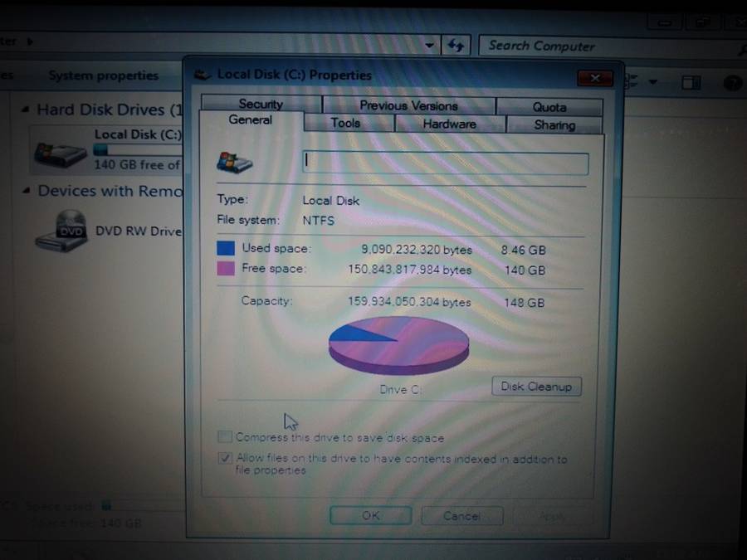Image resolution: width=747 pixels, height=560 pixels.
Task: Disable indexing of file contents checkbox
Action: coord(224,457)
